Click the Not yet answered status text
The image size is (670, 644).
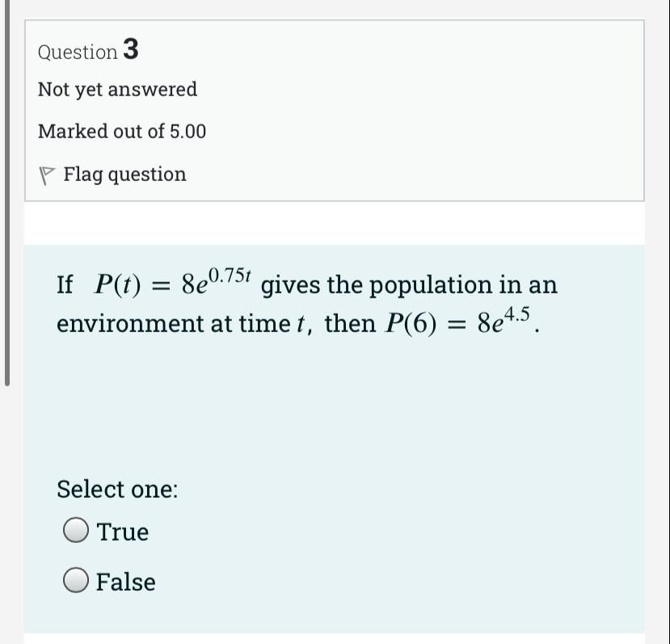(117, 90)
